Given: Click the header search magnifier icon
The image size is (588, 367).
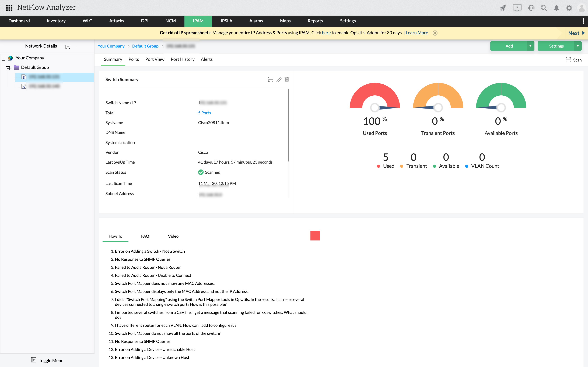Looking at the screenshot, I should [544, 8].
